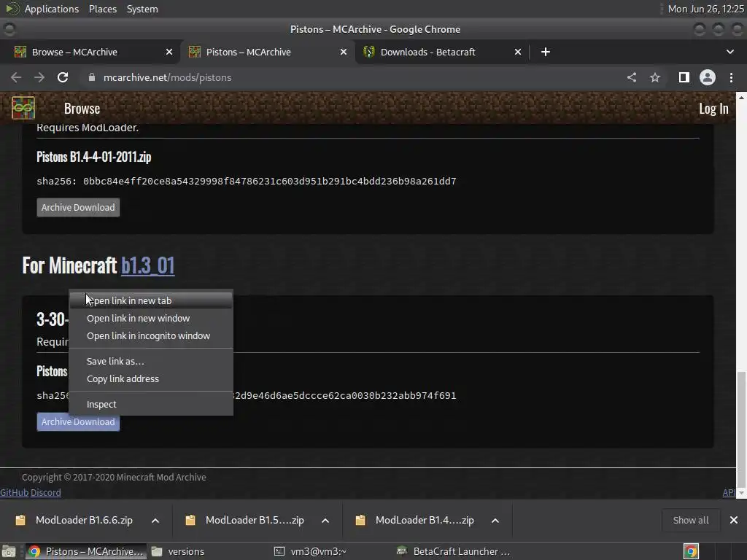Click the Browse navigation link
747x560 pixels.
pyautogui.click(x=82, y=109)
